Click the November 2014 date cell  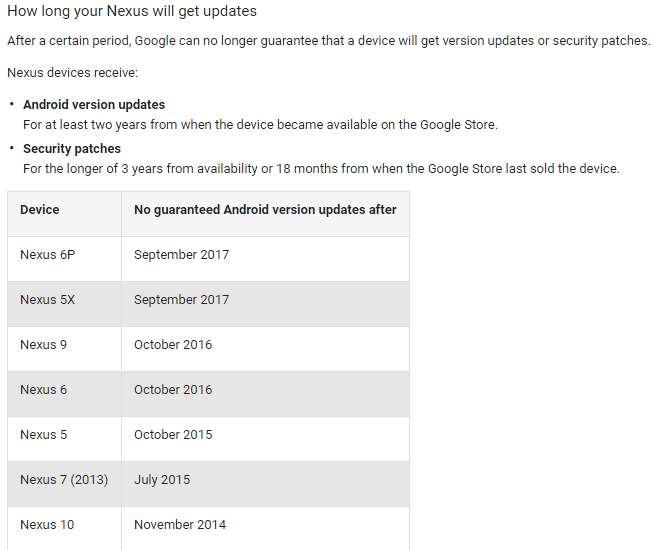pos(180,525)
